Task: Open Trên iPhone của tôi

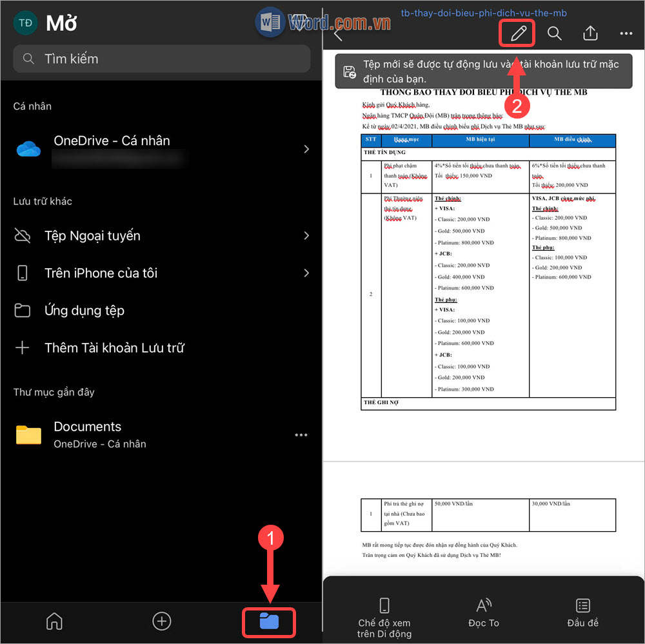Action: (161, 273)
